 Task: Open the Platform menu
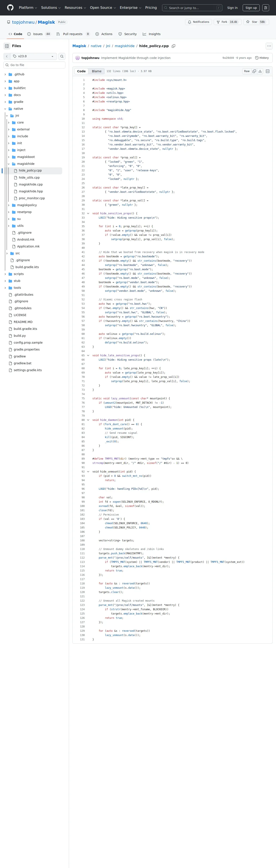click(28, 8)
